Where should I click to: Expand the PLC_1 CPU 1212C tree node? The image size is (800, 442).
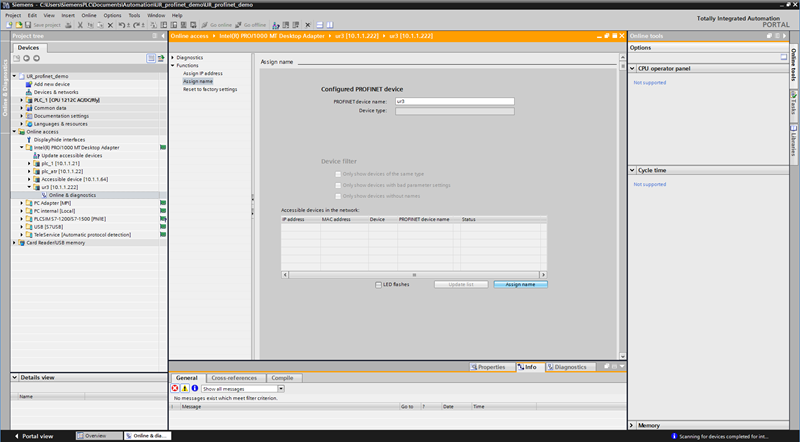(22, 100)
